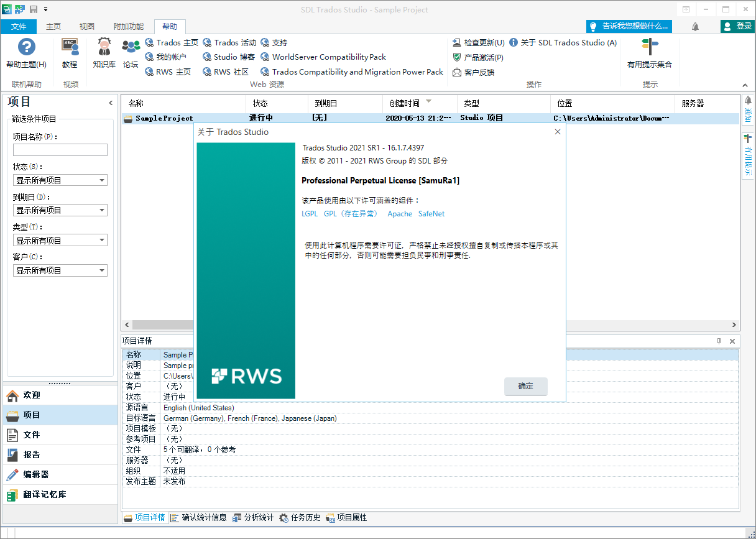Image resolution: width=756 pixels, height=539 pixels.
Task: Collapse the Project navigation pane arrow
Action: [x=111, y=103]
